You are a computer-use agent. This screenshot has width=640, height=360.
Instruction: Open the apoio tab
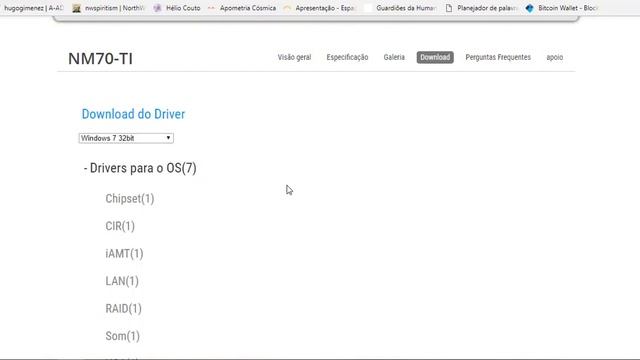(x=555, y=58)
